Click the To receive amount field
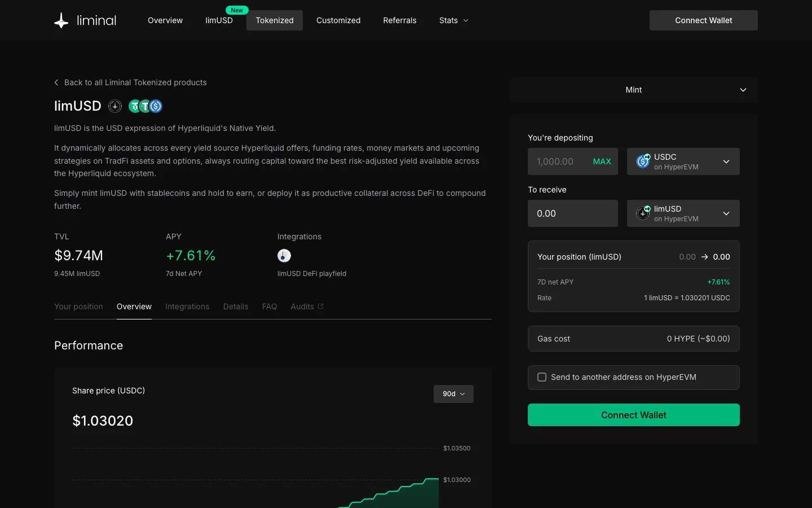 coord(573,213)
